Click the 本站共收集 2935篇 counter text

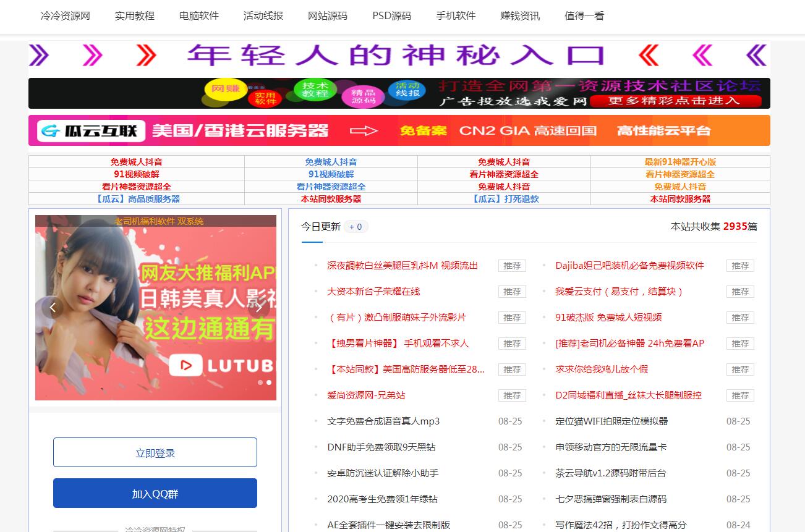pos(714,227)
